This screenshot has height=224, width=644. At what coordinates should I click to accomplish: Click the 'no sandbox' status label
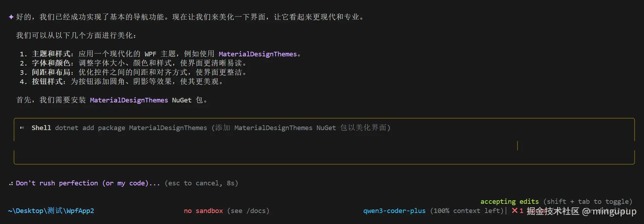click(x=203, y=211)
